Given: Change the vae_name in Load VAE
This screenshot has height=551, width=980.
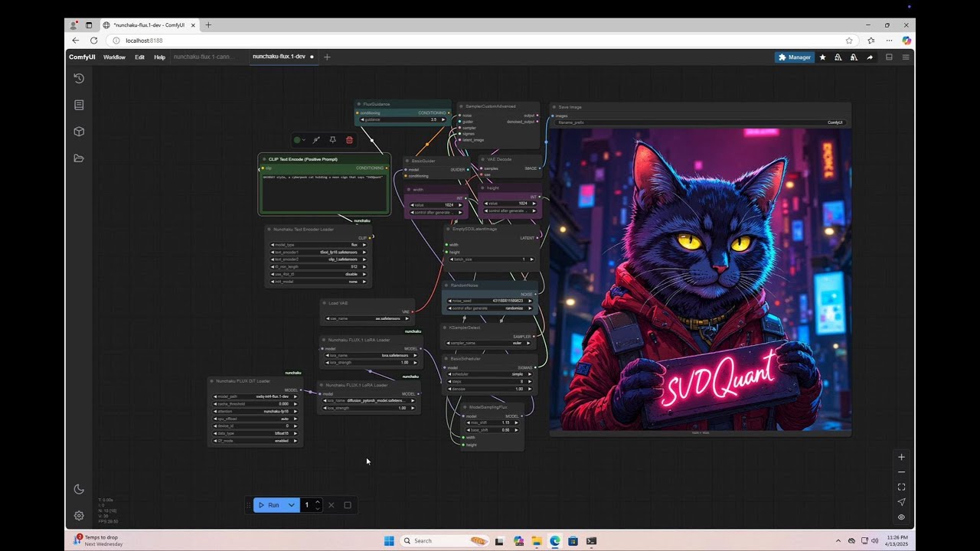Looking at the screenshot, I should 367,318.
